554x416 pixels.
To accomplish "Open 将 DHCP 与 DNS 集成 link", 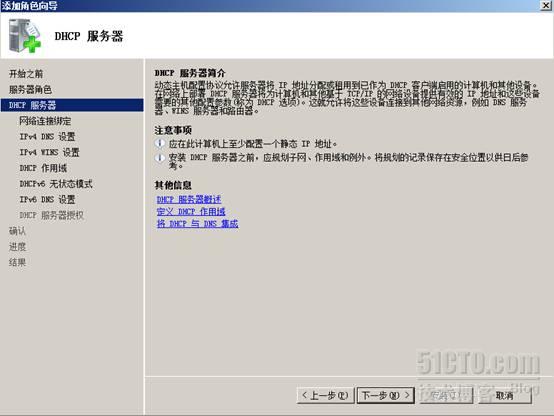I will pos(197,223).
